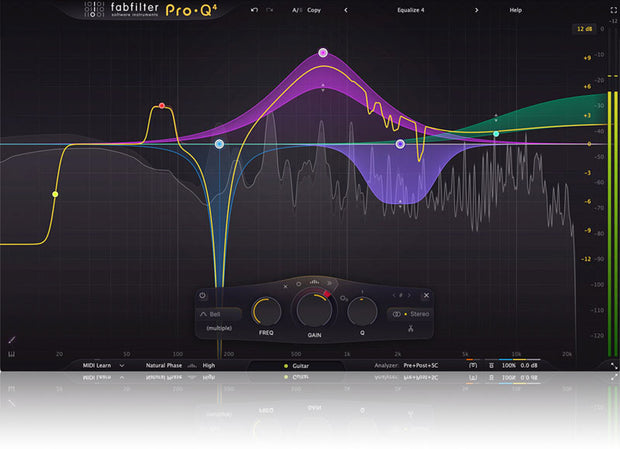Click the phase response curve icon
The width and height of the screenshot is (620, 449).
192,366
